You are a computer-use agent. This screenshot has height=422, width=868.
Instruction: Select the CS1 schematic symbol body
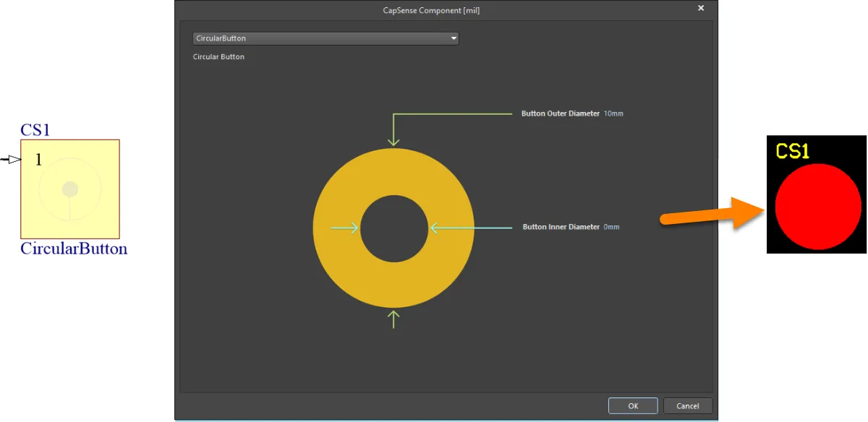[70, 189]
